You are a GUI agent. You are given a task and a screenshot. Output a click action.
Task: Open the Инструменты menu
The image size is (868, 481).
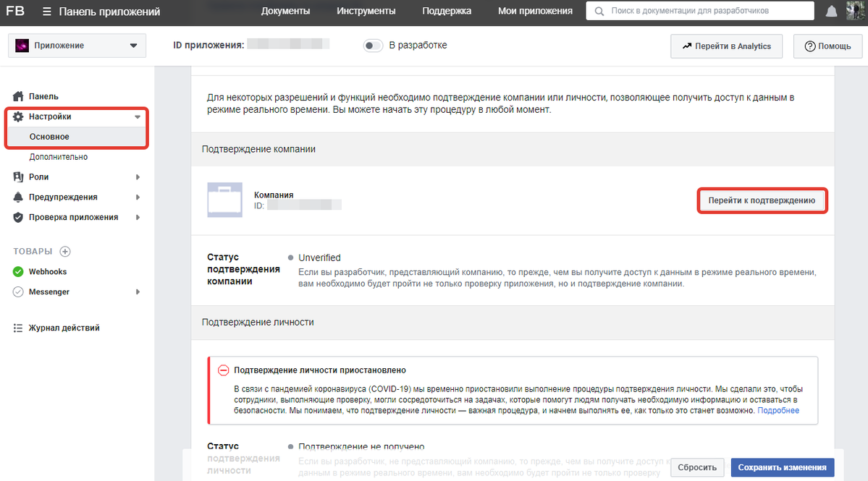coord(366,12)
